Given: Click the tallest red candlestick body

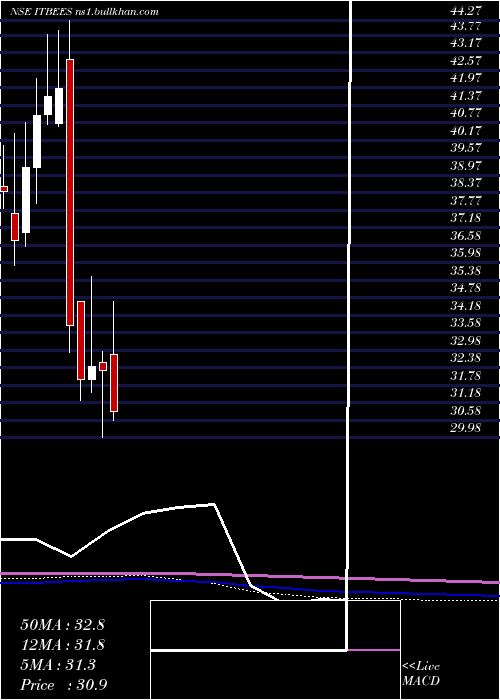Looking at the screenshot, I should pos(70,192).
